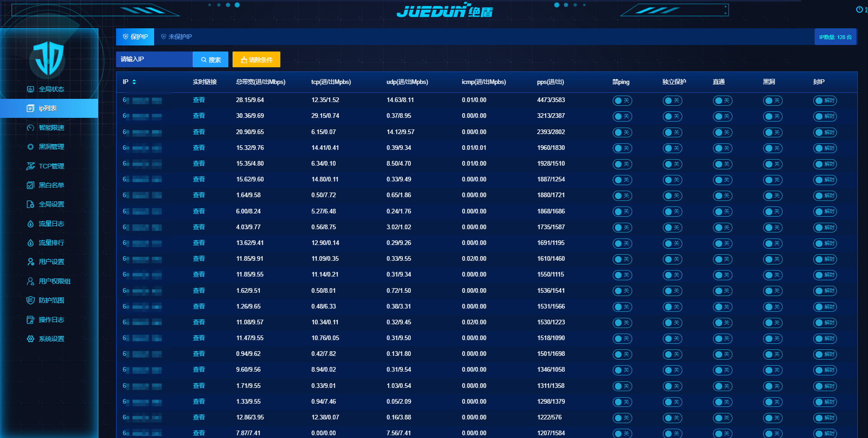Click 查看 link in the first row

point(199,100)
